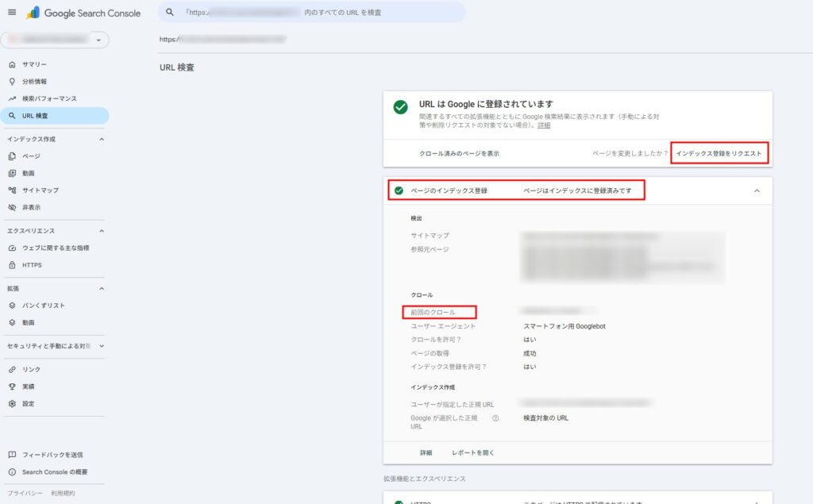
Task: Open 検索パフォーマンス trend icon
Action: 12,98
